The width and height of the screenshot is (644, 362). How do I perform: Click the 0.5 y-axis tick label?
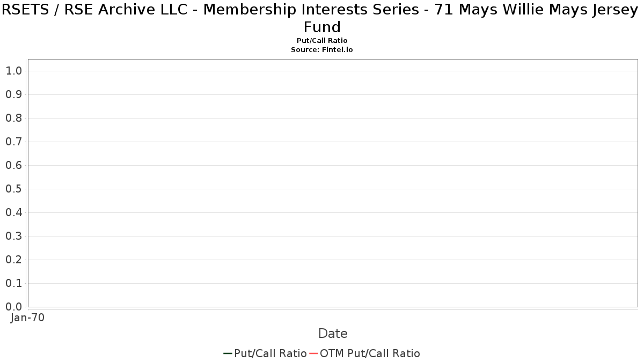click(x=14, y=189)
